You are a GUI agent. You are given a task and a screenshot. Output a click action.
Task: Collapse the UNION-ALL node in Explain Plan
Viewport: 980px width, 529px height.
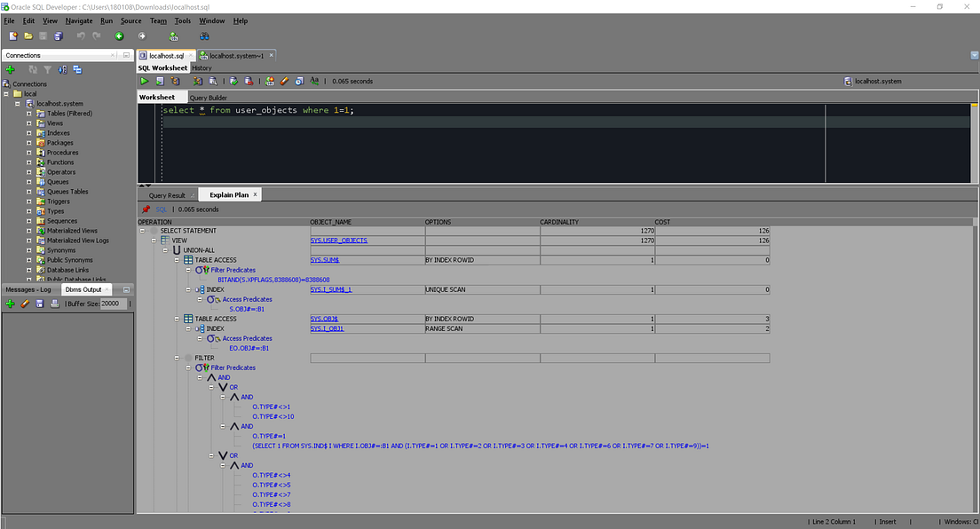tap(164, 249)
